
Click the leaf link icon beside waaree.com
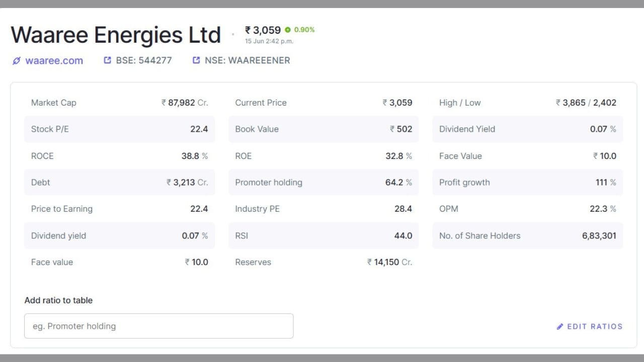tap(17, 61)
